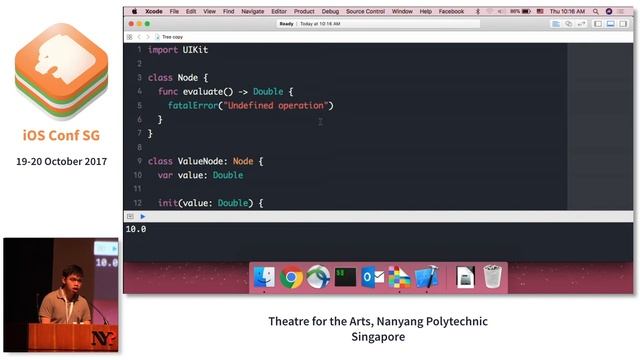Click the 10.0 console output

tap(136, 229)
